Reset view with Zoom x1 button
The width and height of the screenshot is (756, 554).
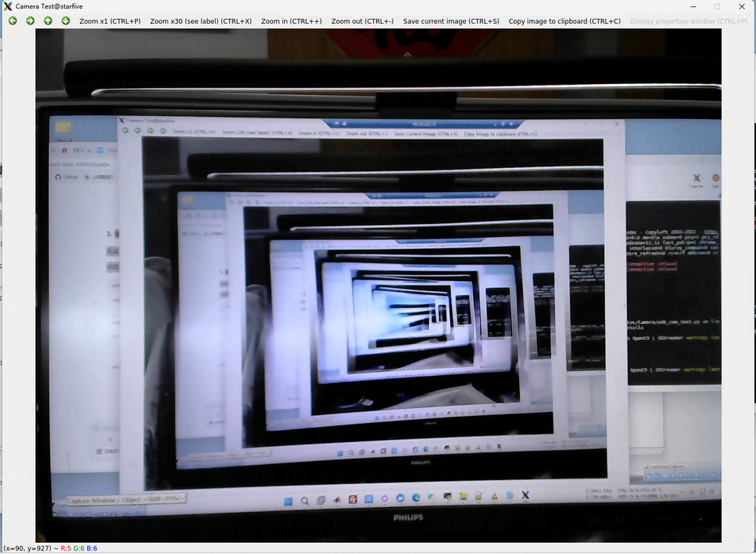coord(110,21)
